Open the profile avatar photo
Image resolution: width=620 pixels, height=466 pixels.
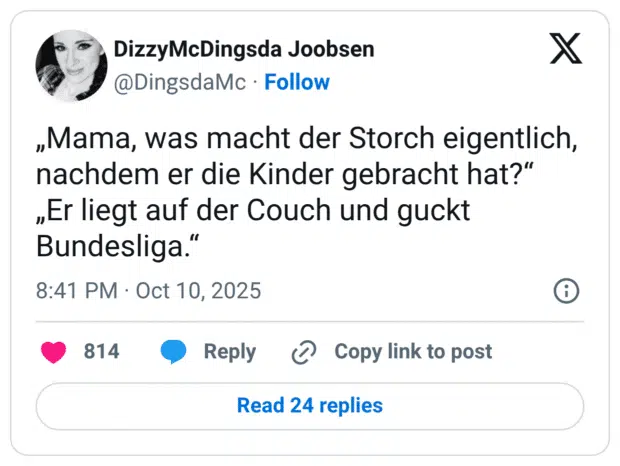point(71,65)
